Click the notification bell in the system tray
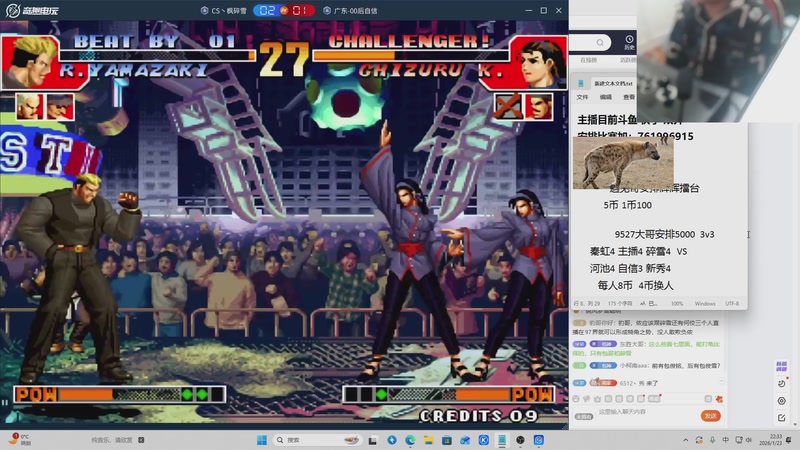Screen dimensions: 800x450 click(x=789, y=440)
